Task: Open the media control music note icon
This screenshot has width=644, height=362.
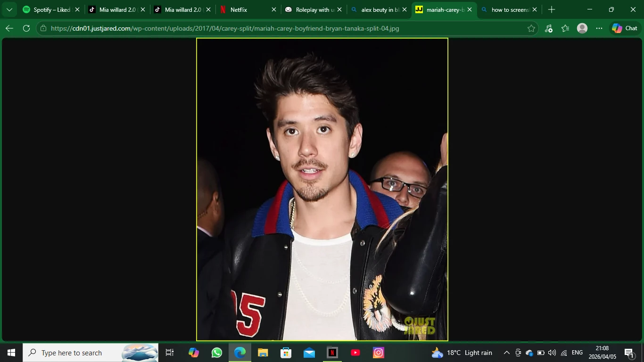Action: coord(548,28)
